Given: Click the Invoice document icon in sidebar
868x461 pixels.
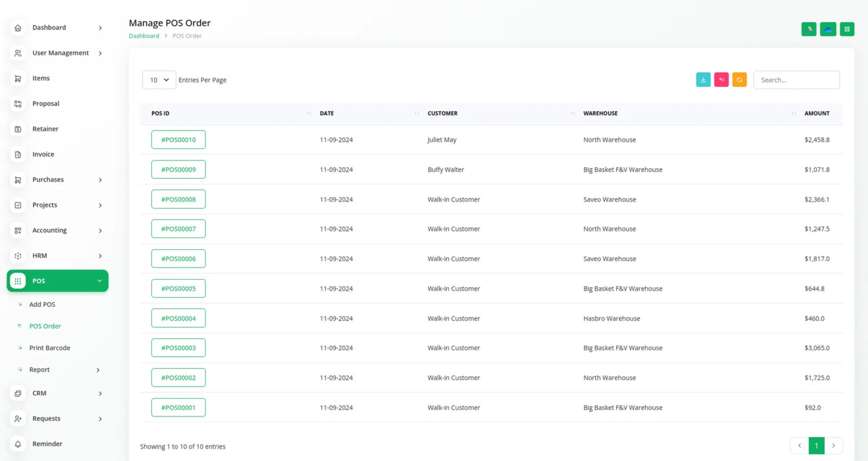Looking at the screenshot, I should point(18,154).
